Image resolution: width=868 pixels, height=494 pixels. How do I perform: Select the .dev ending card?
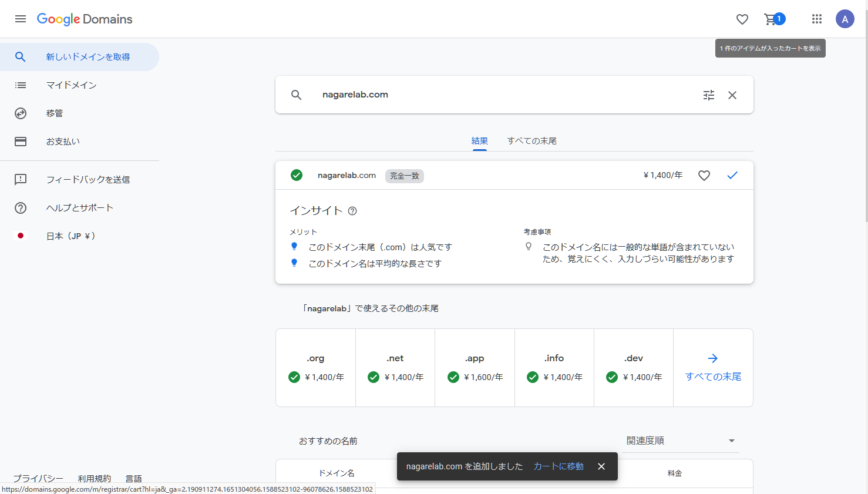click(634, 368)
